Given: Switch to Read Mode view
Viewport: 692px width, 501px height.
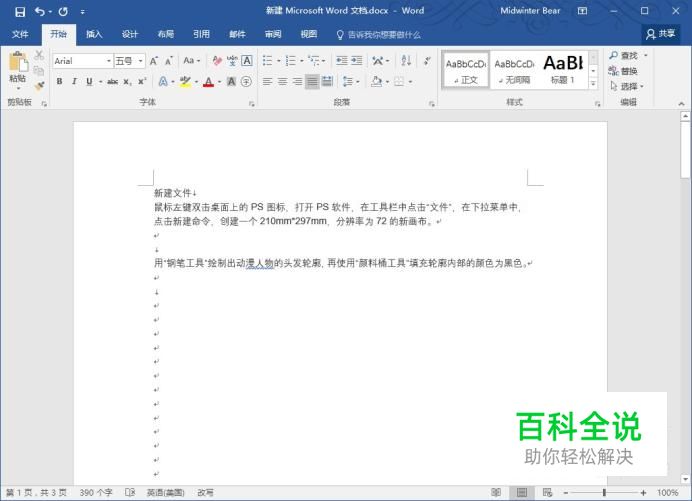Looking at the screenshot, I should (496, 492).
